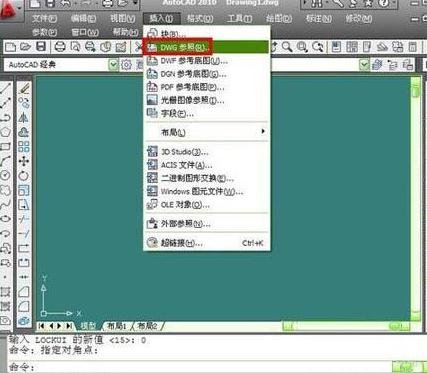
Task: Select the Mirror modify tool
Action: tap(24, 117)
